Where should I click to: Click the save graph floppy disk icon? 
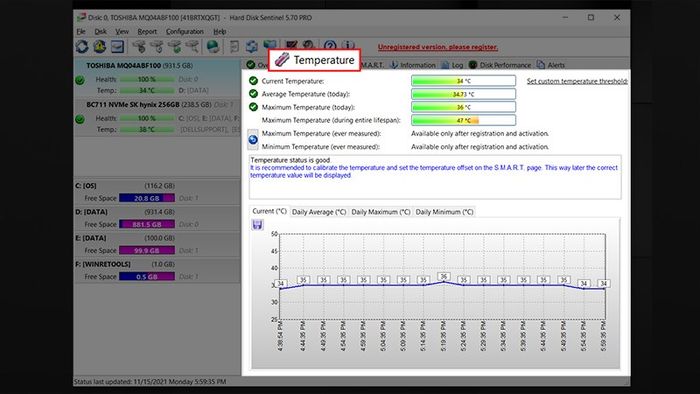257,224
